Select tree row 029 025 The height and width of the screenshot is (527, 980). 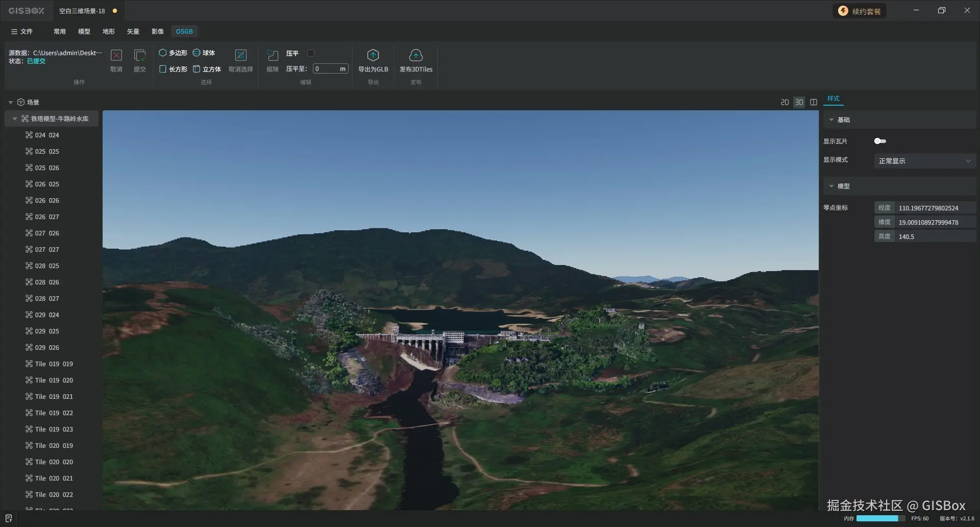pos(52,331)
